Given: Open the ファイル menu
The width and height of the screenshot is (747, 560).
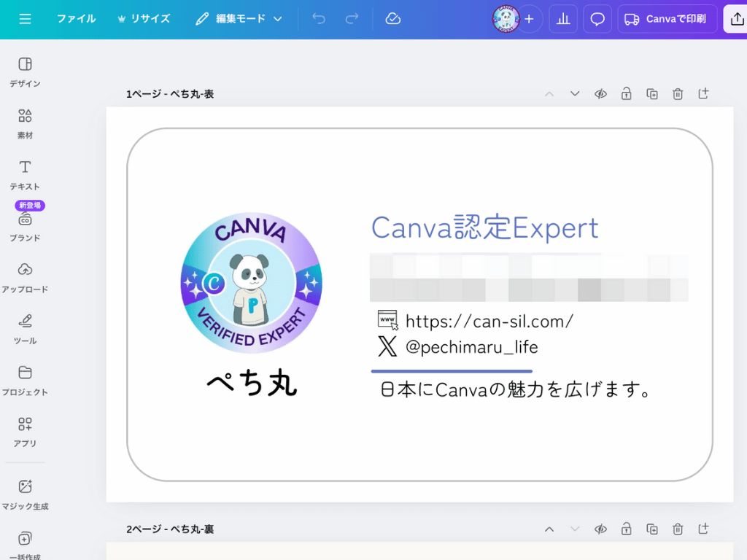Looking at the screenshot, I should click(77, 19).
